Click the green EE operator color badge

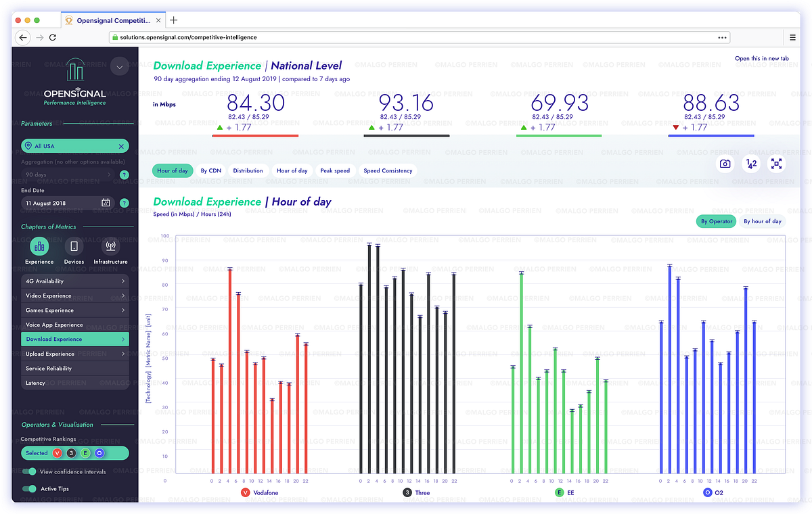coord(558,492)
